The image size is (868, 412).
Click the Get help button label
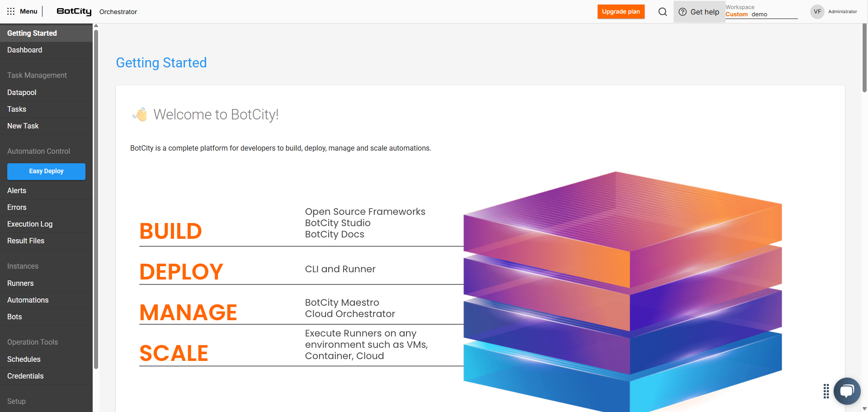pyautogui.click(x=704, y=12)
